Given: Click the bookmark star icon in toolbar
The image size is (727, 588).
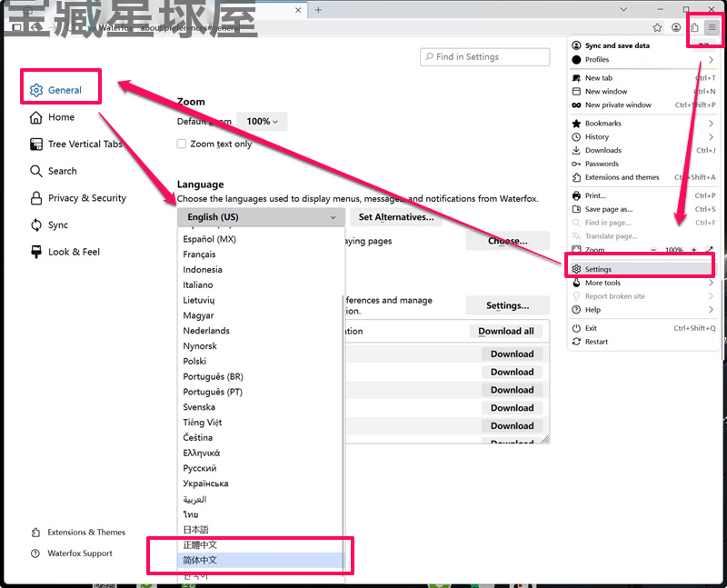Looking at the screenshot, I should 657,27.
